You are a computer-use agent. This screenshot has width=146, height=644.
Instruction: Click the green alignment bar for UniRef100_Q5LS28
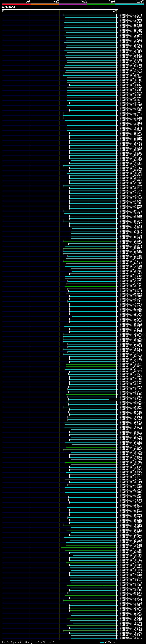click(91, 286)
